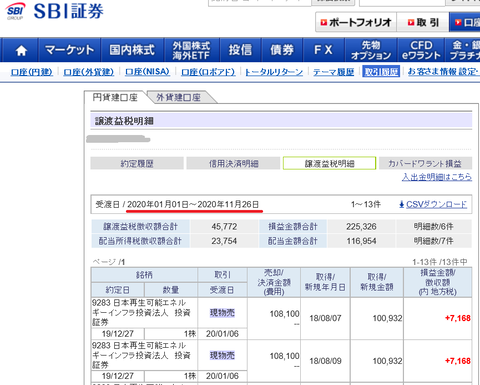This screenshot has height=385, width=480.
Task: Click the acquisition date 18/08/07
Action: [x=325, y=318]
